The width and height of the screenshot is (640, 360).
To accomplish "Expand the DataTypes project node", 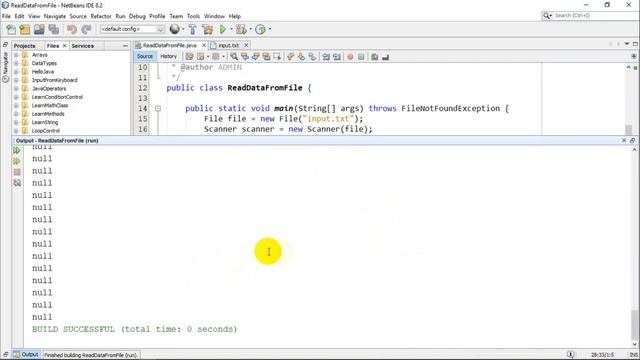I will pos(16,63).
